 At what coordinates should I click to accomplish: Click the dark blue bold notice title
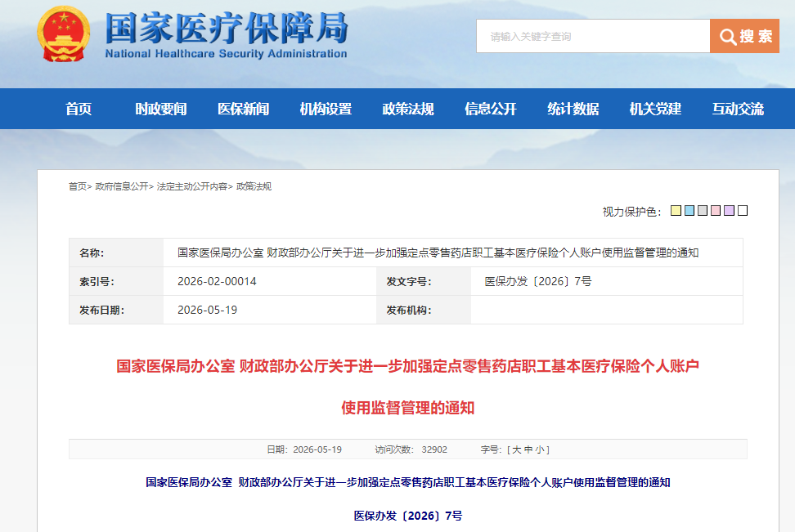click(407, 482)
